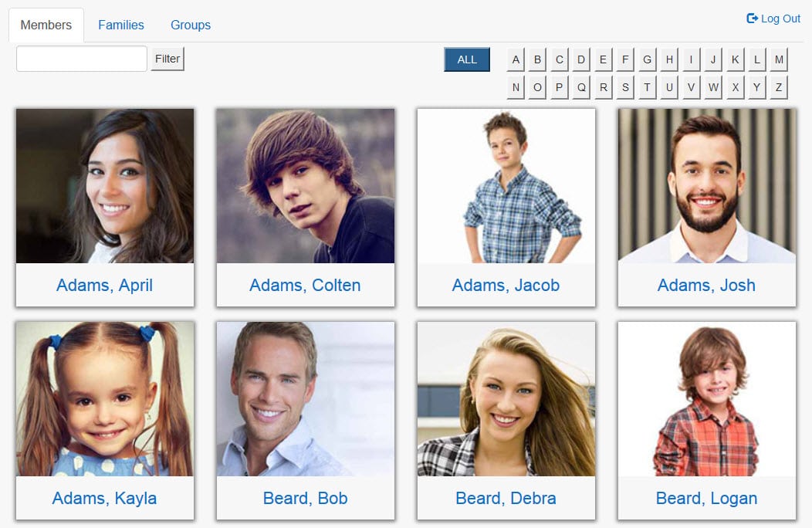Click Kayla Adams's photo thumbnail

105,399
